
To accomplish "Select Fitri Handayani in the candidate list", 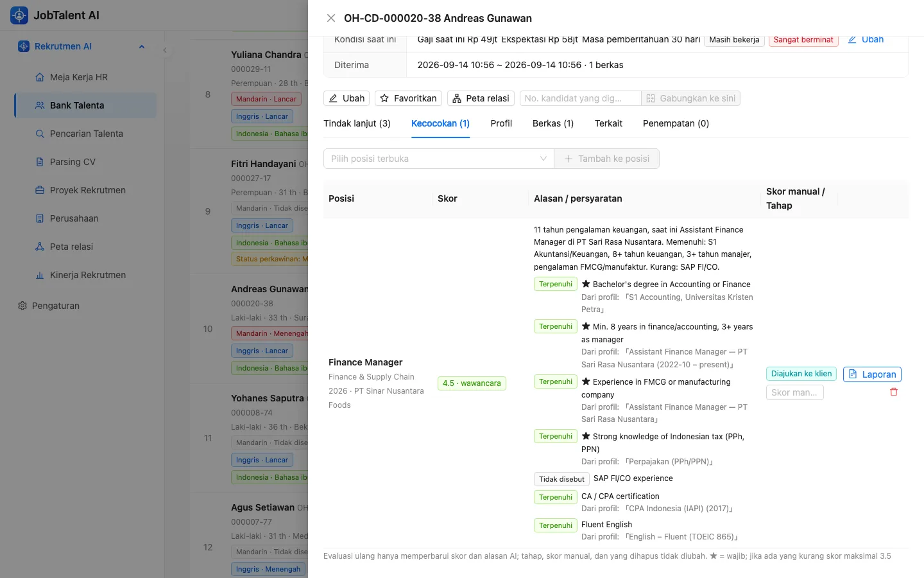I will pos(264,164).
